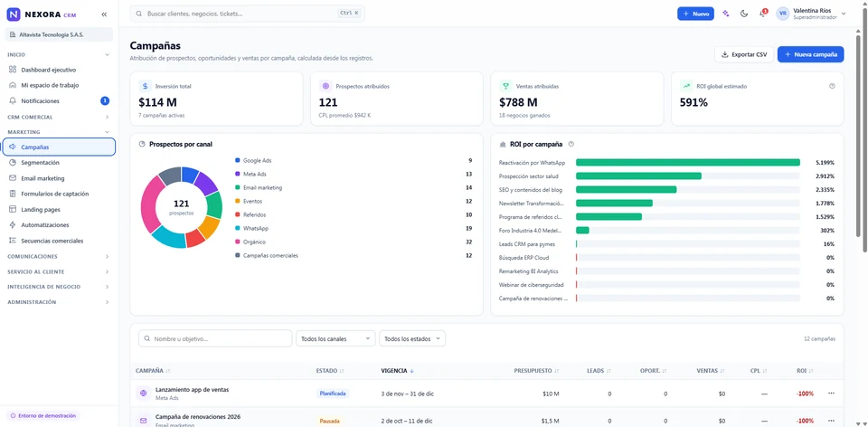Focus the global search field
Screen dimensions: 868x427
pos(248,14)
